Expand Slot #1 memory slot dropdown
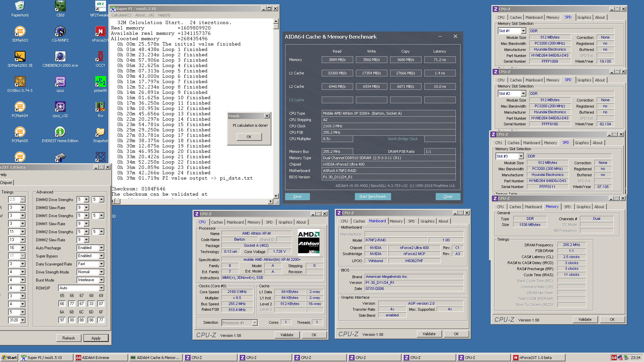644x362 pixels. tap(523, 31)
